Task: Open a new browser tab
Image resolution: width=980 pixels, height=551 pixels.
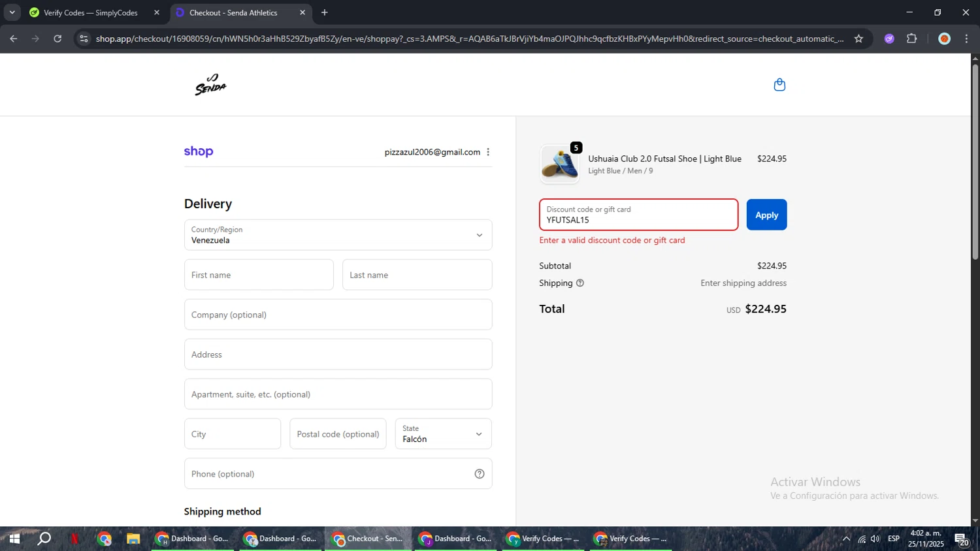Action: (325, 12)
